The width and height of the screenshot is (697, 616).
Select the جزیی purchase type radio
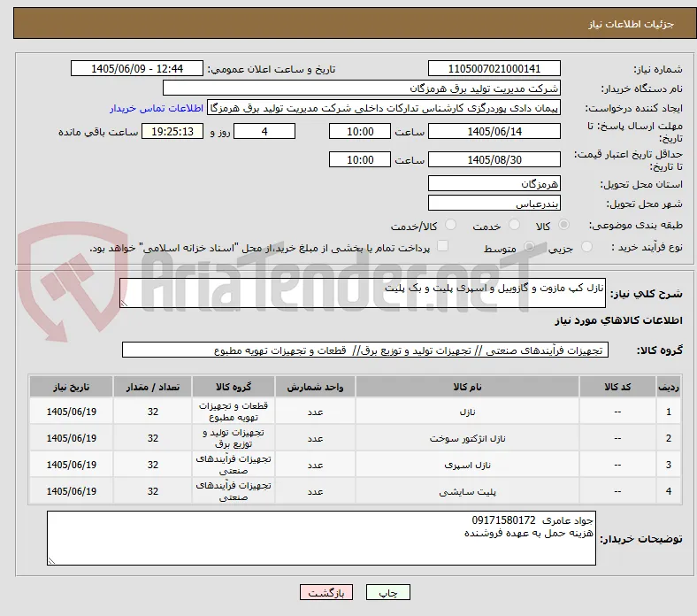(586, 246)
